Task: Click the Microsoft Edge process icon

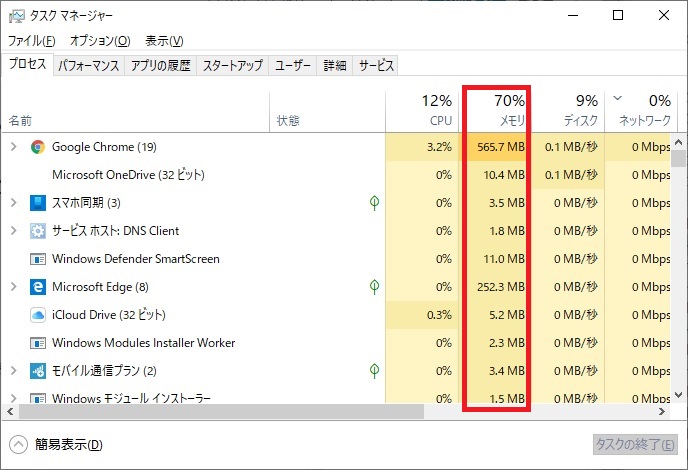Action: click(38, 287)
